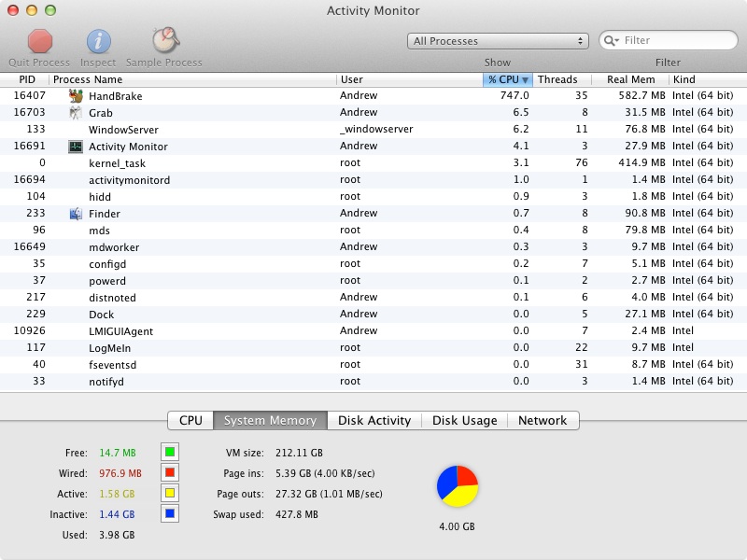Click the green zoom window button
Viewport: 747px width, 560px height.
point(50,10)
